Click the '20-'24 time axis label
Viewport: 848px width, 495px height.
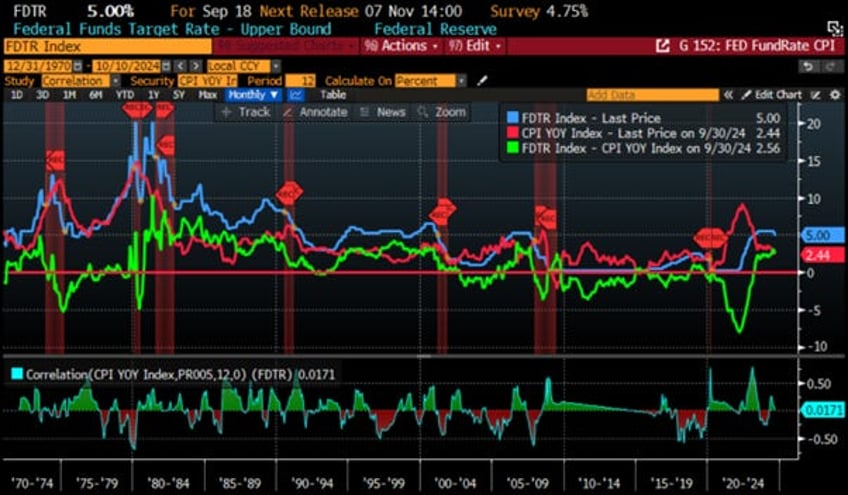[743, 483]
